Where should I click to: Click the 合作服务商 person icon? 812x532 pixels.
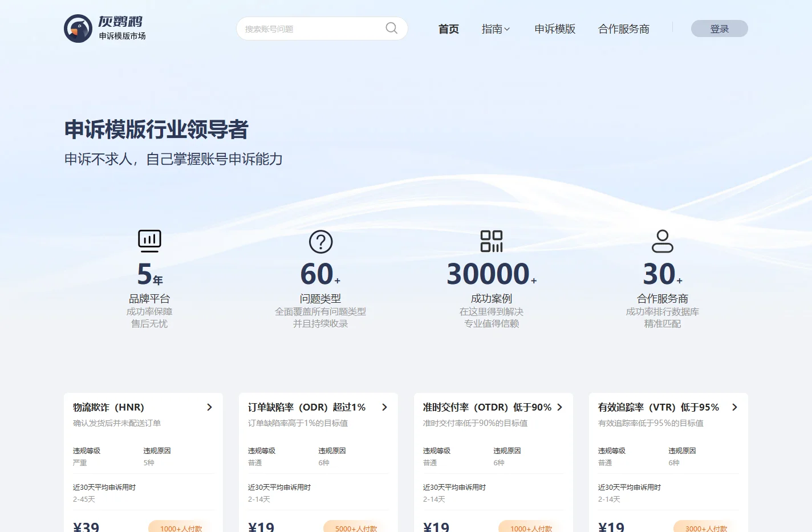tap(663, 241)
